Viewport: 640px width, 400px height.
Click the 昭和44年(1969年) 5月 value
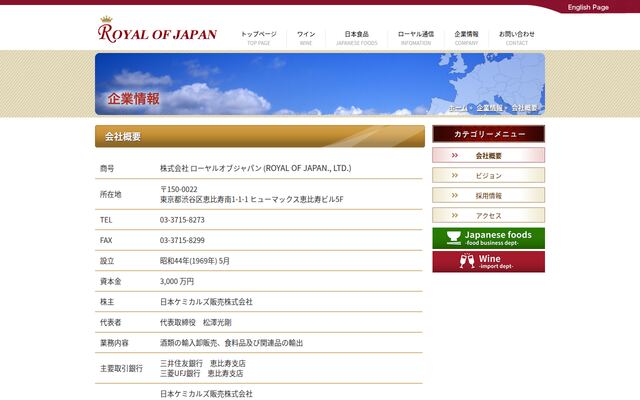coord(195,261)
